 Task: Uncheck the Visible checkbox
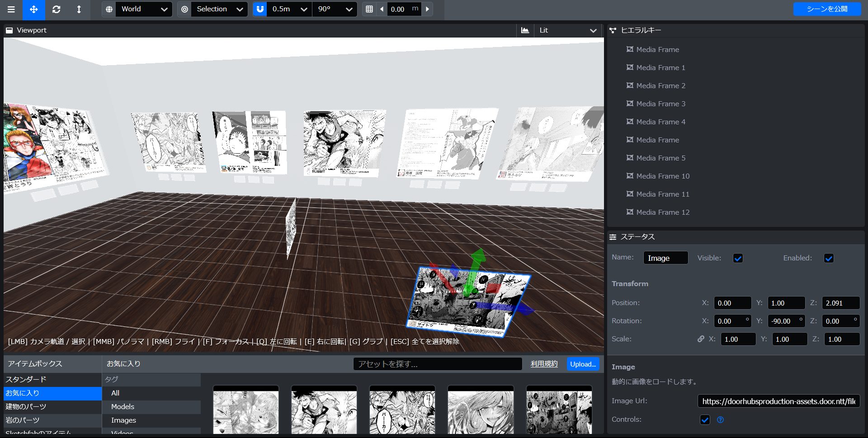tap(738, 258)
